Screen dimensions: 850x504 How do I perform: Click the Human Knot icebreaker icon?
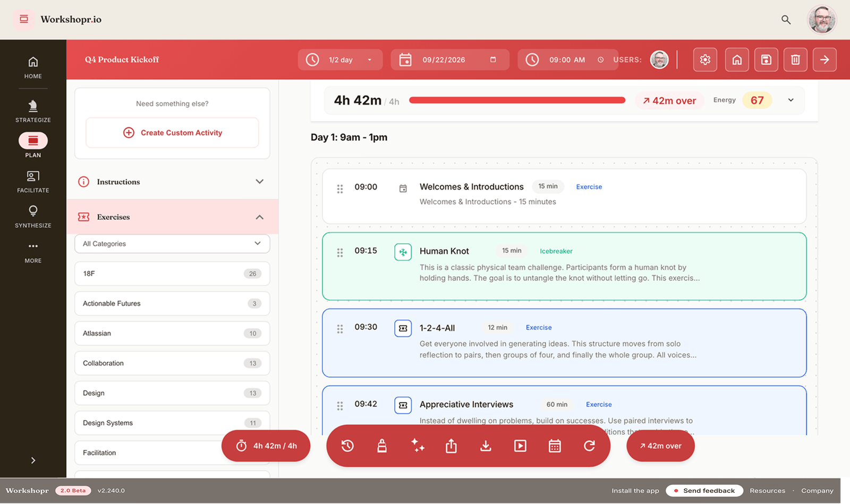(403, 252)
